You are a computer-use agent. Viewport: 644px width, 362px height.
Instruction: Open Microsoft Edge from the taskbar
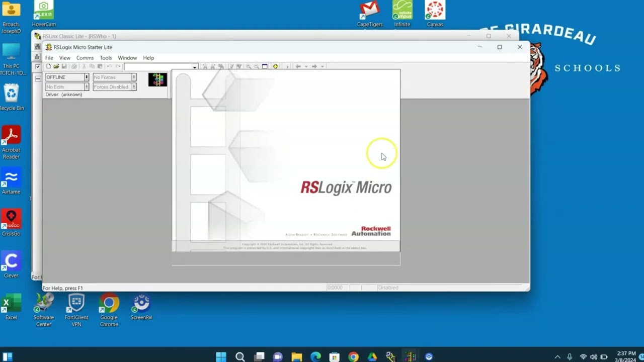(315, 357)
